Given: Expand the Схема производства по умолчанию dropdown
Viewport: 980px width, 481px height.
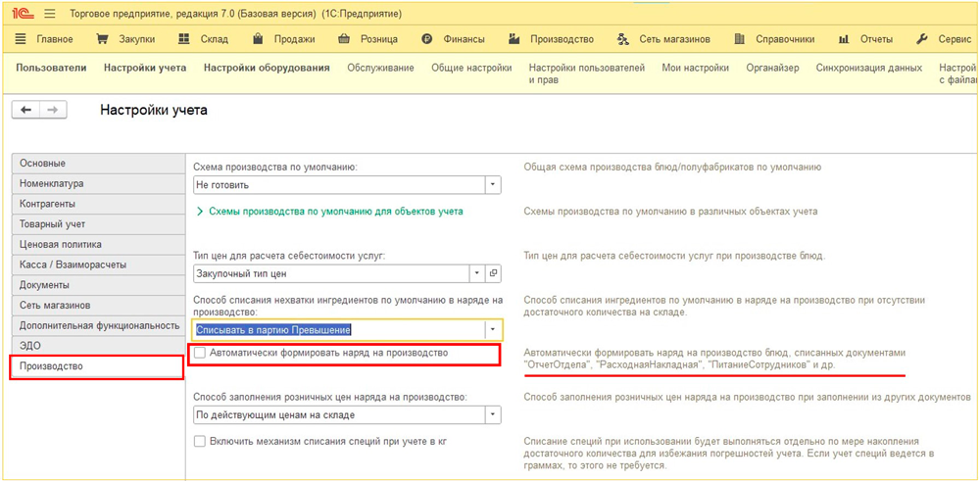Looking at the screenshot, I should [x=493, y=184].
